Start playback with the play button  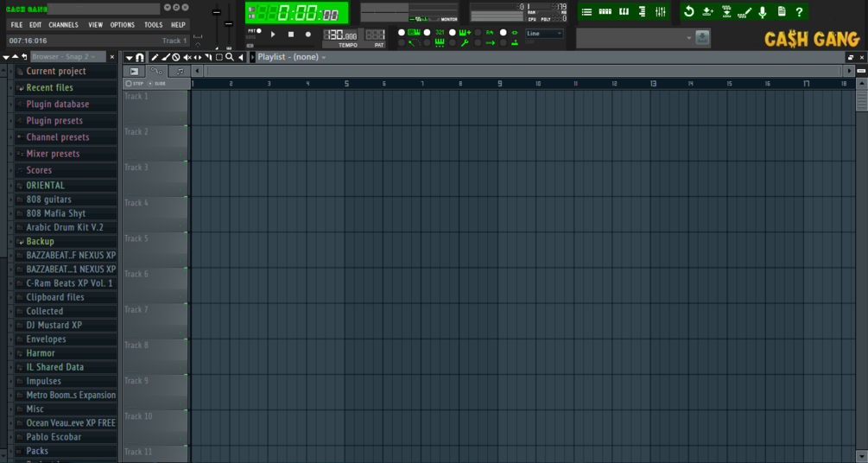point(273,35)
